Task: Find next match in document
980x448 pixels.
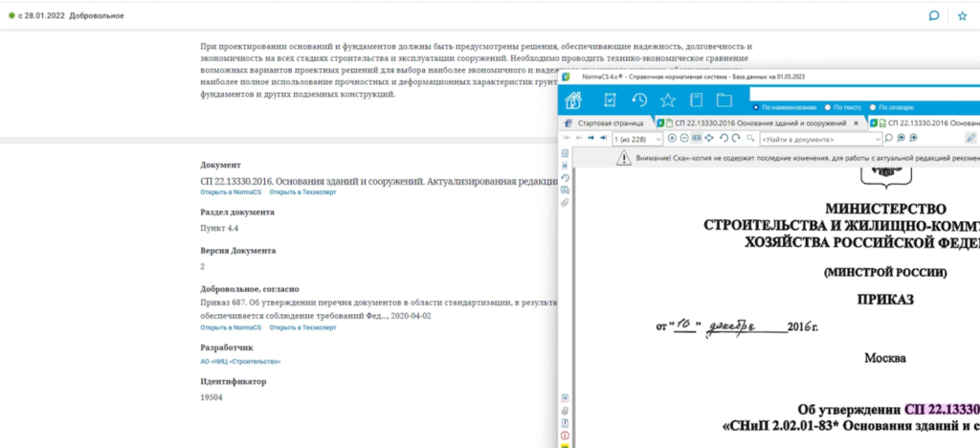Action: coord(913,138)
